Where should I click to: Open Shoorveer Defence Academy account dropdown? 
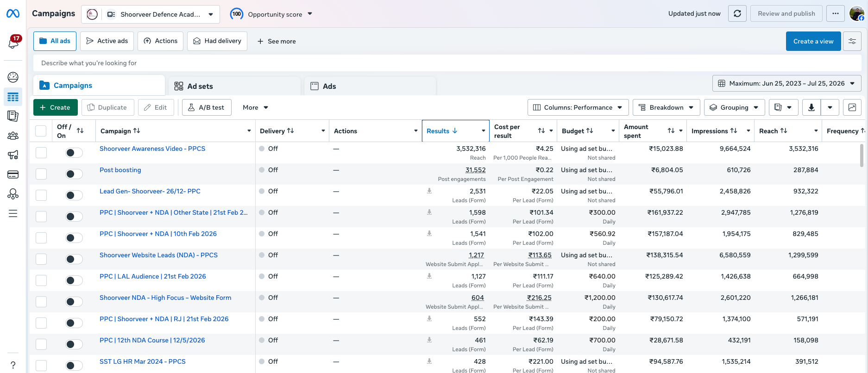[x=151, y=14]
